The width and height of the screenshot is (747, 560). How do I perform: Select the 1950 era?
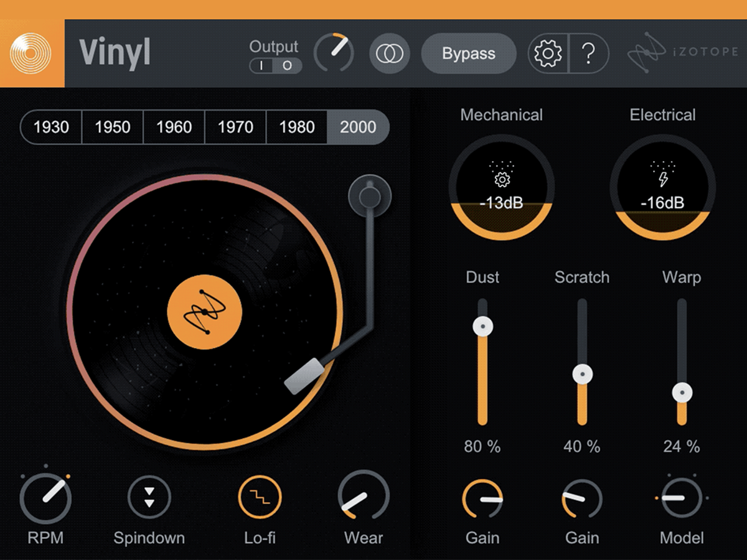coord(112,128)
